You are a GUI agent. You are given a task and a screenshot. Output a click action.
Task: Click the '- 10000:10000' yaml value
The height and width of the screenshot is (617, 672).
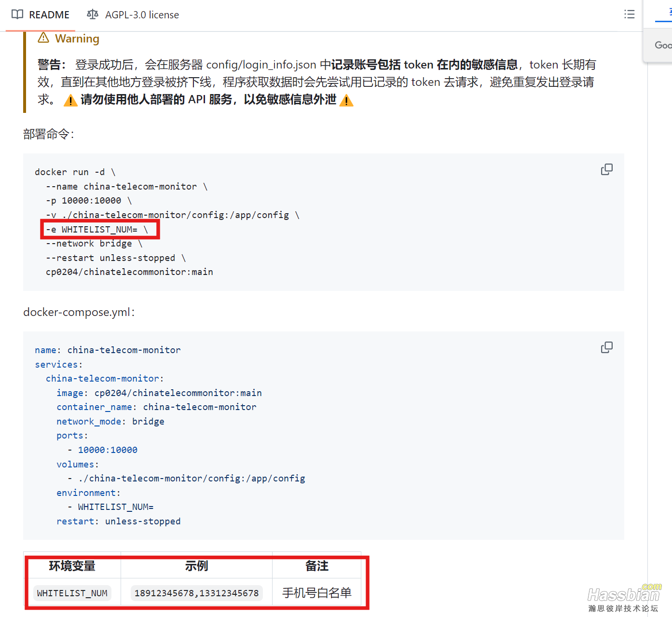pos(102,450)
